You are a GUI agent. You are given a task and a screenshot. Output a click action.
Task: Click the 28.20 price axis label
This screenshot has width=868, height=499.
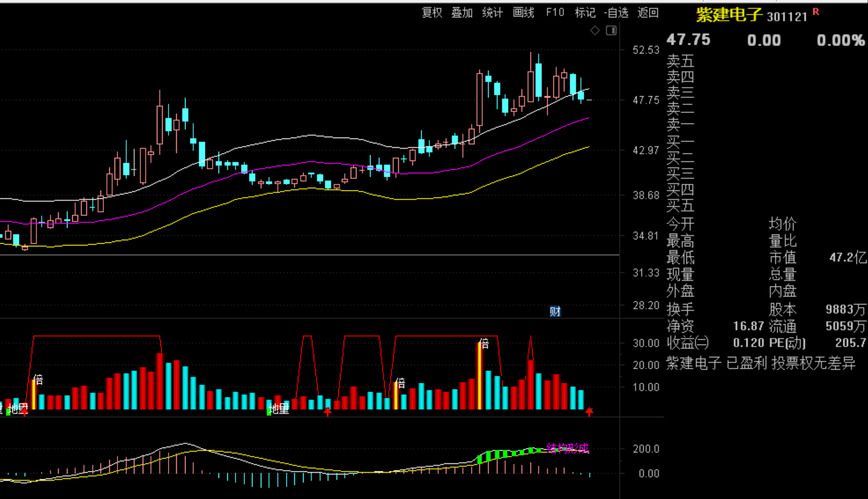pos(646,305)
